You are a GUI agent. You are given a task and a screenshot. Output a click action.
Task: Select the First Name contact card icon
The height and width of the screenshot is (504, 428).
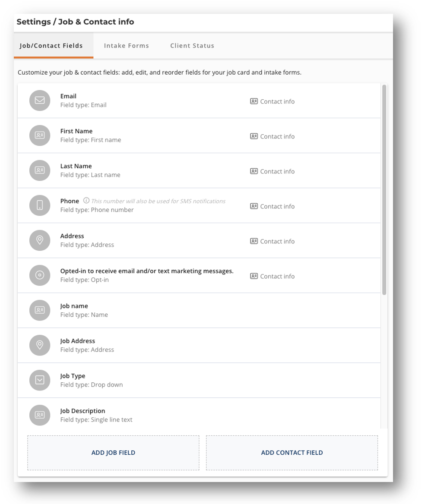tap(39, 135)
